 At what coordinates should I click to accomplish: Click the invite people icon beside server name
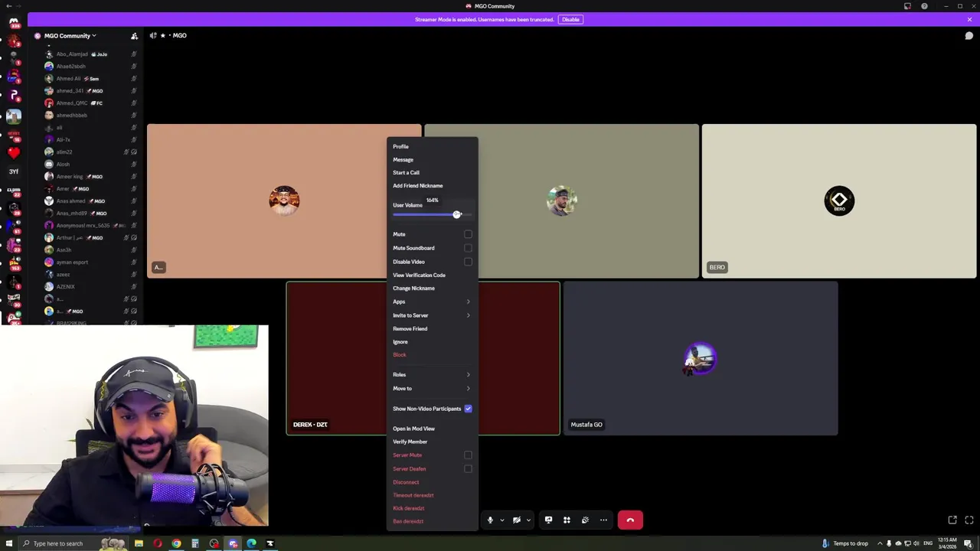point(134,36)
